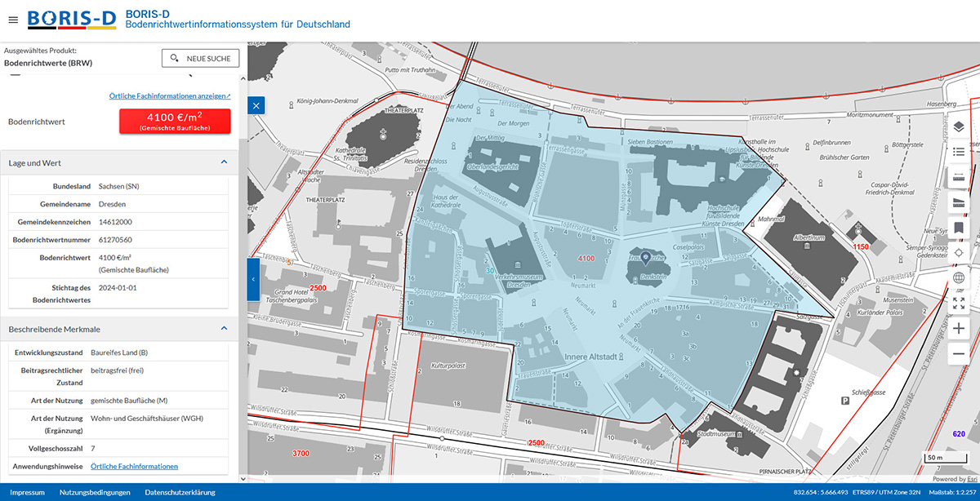Collapse the "Beschreibende Merkmale" section
Screen dimensions: 980x501
click(225, 329)
